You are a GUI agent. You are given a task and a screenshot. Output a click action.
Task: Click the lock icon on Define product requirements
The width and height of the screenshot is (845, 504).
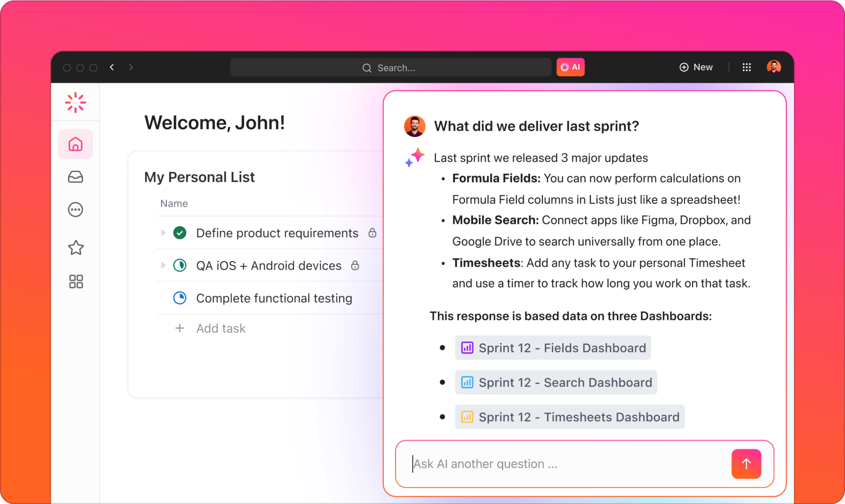pos(372,233)
